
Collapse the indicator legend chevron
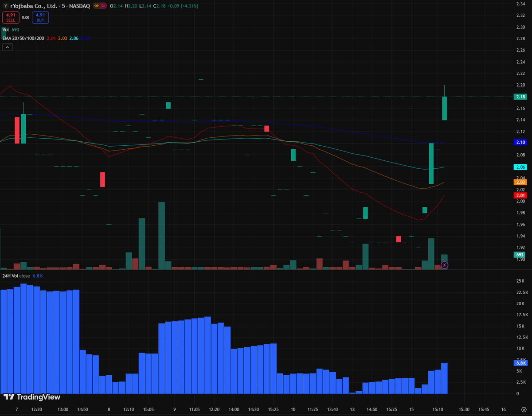[7, 47]
